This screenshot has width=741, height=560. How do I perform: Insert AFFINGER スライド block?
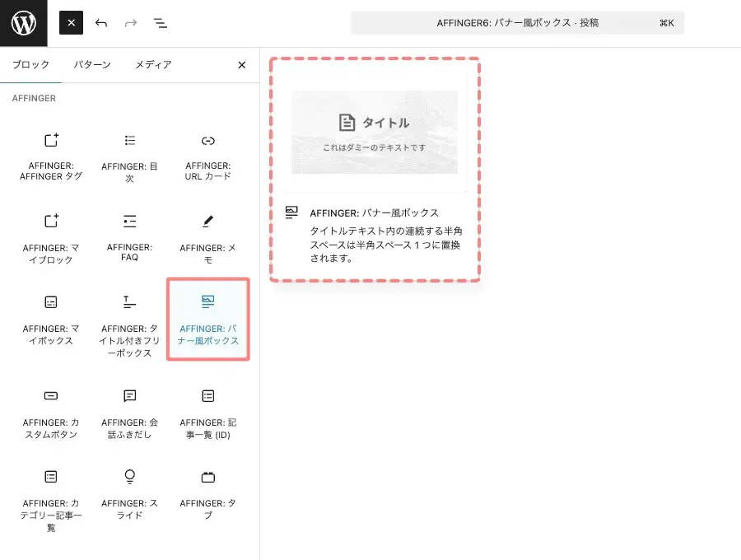coord(129,494)
